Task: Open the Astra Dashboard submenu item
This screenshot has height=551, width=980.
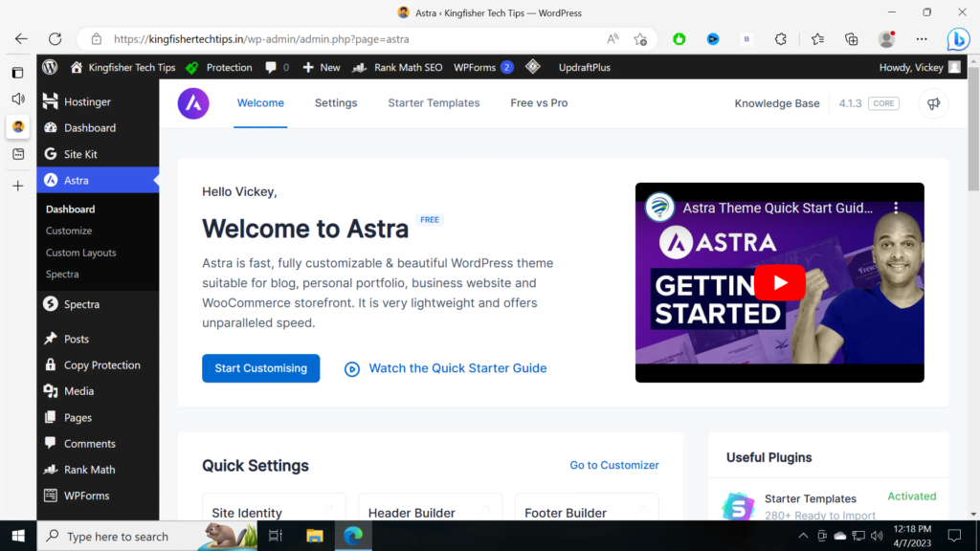Action: 70,209
